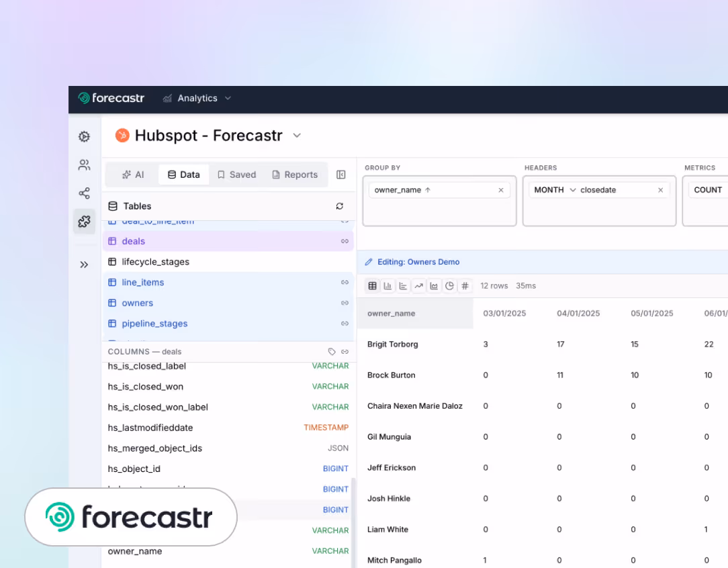Image resolution: width=728 pixels, height=568 pixels.
Task: Switch to area chart view
Action: pyautogui.click(x=434, y=286)
